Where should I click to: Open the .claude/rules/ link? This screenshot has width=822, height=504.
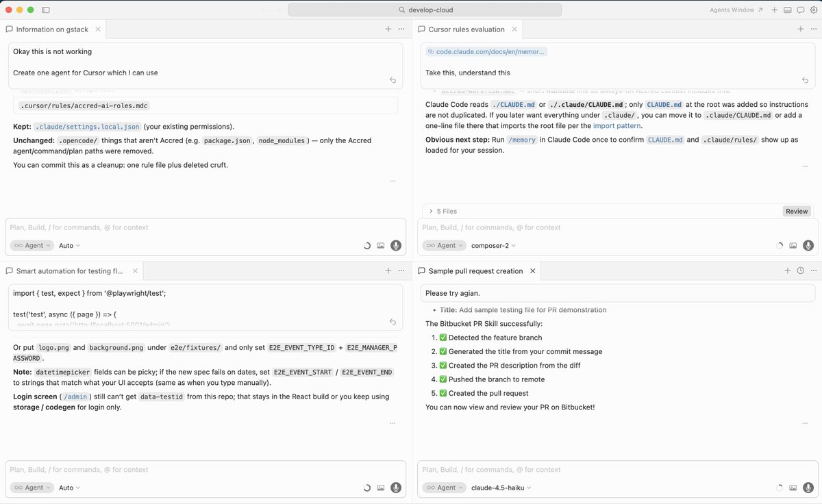pos(730,140)
